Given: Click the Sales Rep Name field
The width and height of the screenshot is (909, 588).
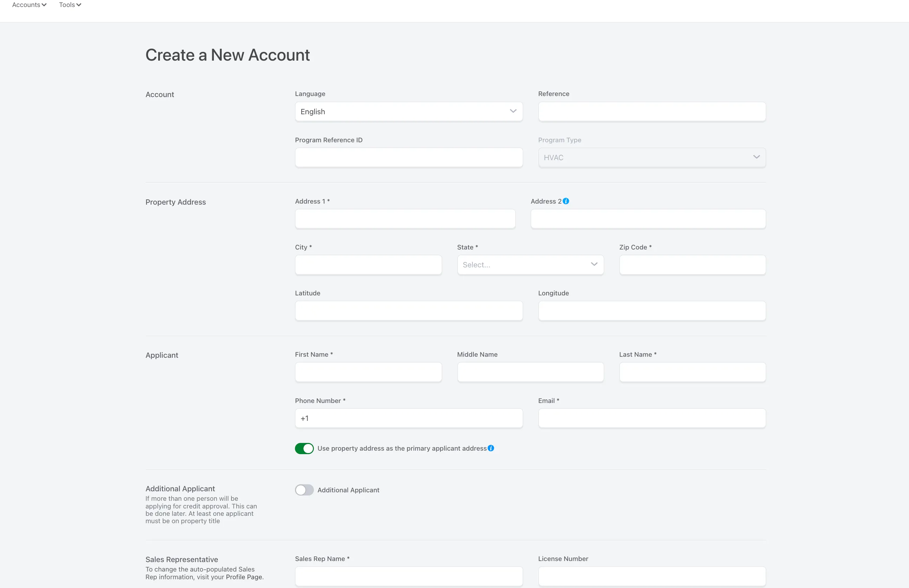Looking at the screenshot, I should 409,576.
